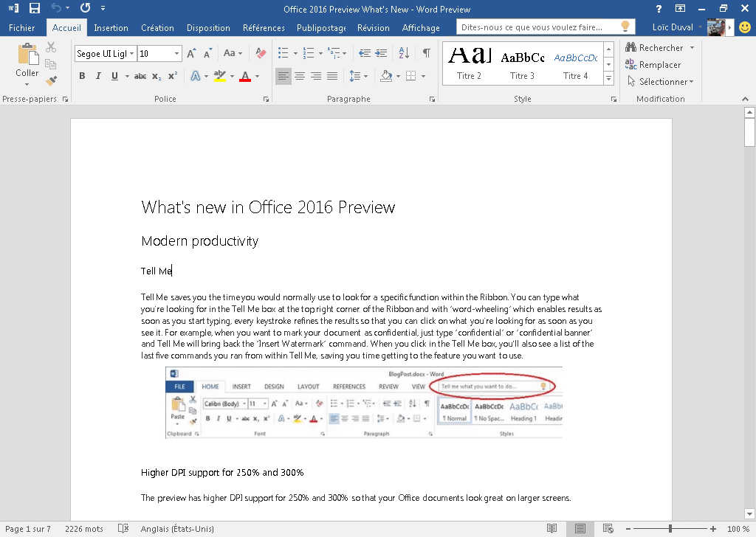Open Change Case (Aa) dropdown
Viewport: 756px width, 537px height.
coord(233,53)
